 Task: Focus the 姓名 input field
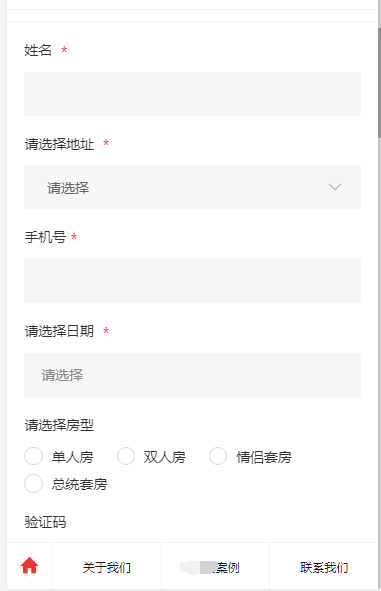(x=192, y=94)
